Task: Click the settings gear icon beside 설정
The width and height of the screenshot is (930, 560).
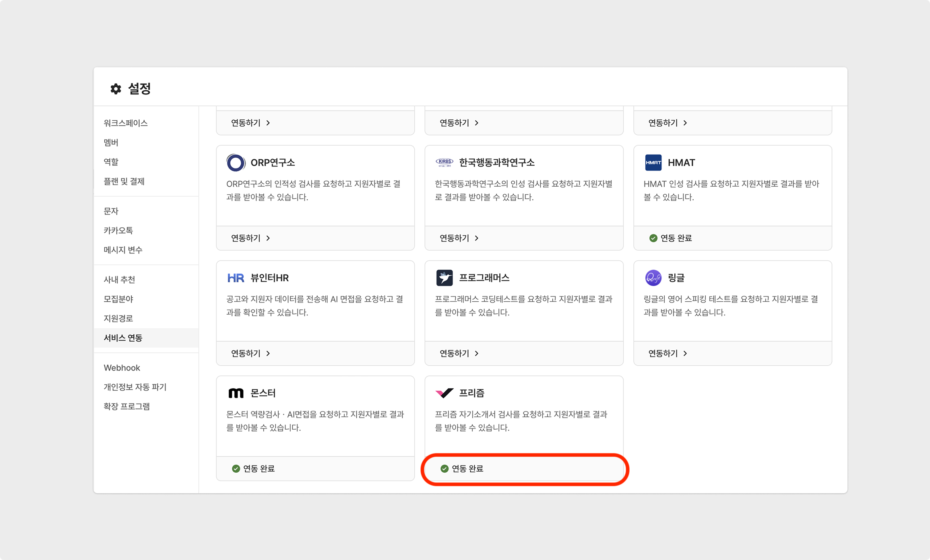Action: [x=116, y=89]
